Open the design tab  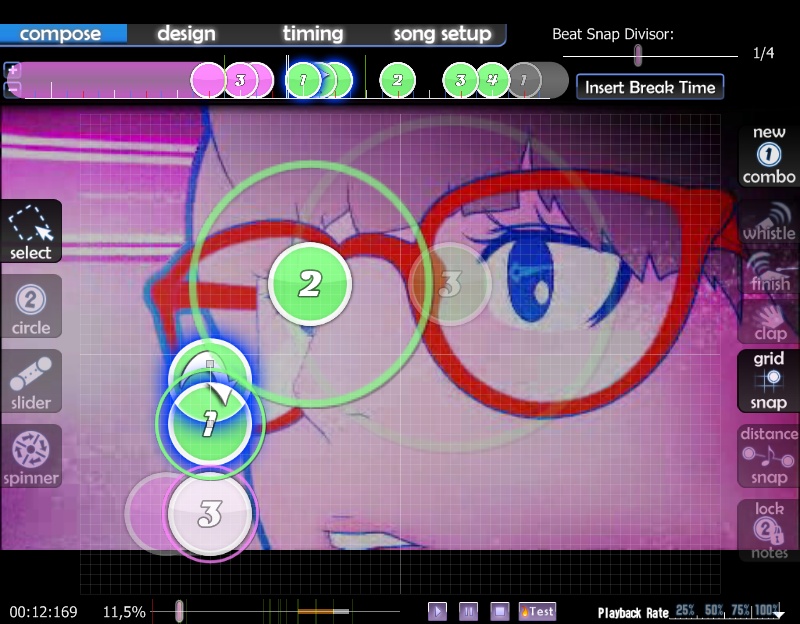pos(186,34)
